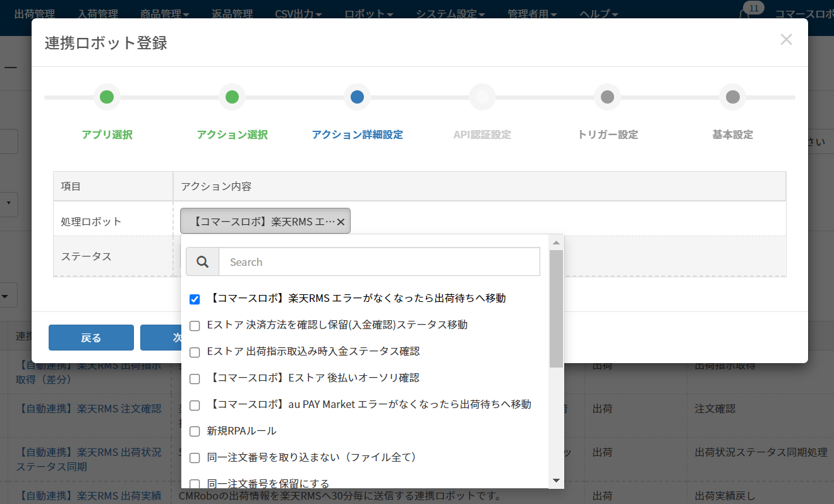Click the トリガー設定 gray step circle

click(607, 97)
